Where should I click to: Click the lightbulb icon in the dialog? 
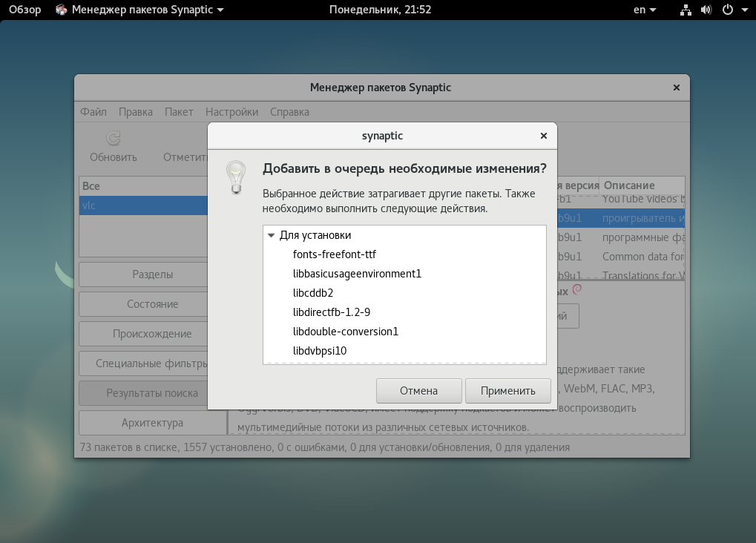point(236,177)
